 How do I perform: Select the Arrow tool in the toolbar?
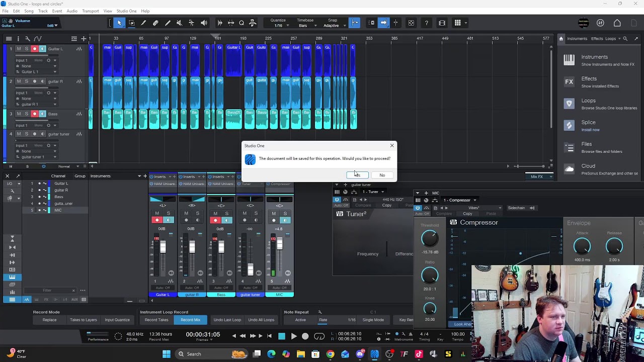click(119, 23)
